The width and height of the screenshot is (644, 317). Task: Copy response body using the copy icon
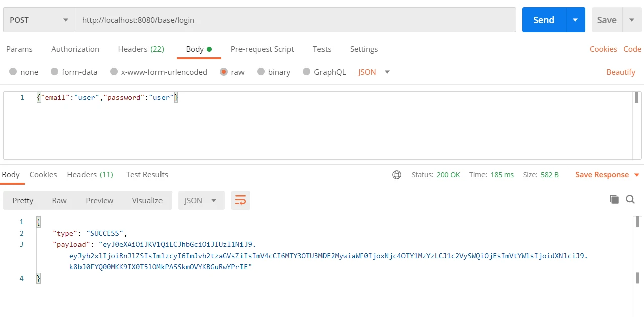pyautogui.click(x=614, y=199)
